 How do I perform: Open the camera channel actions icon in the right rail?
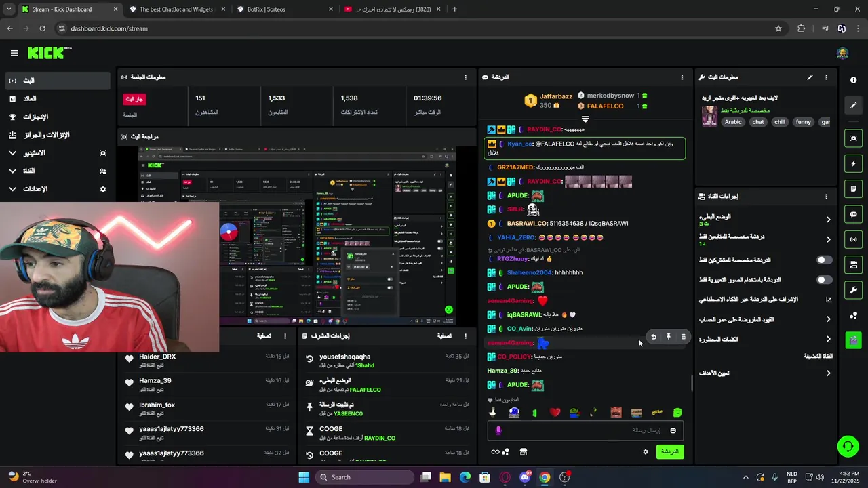[x=853, y=264]
